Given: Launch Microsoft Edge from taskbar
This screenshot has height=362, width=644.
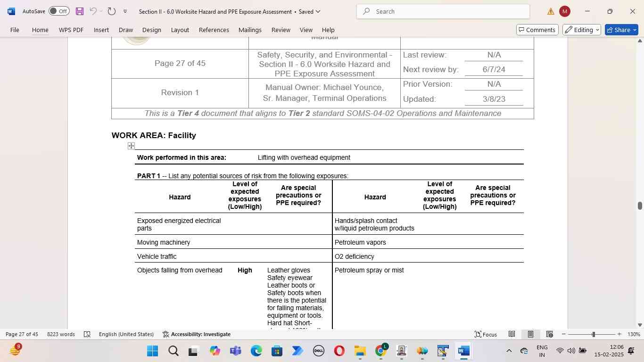Looking at the screenshot, I should (x=256, y=351).
